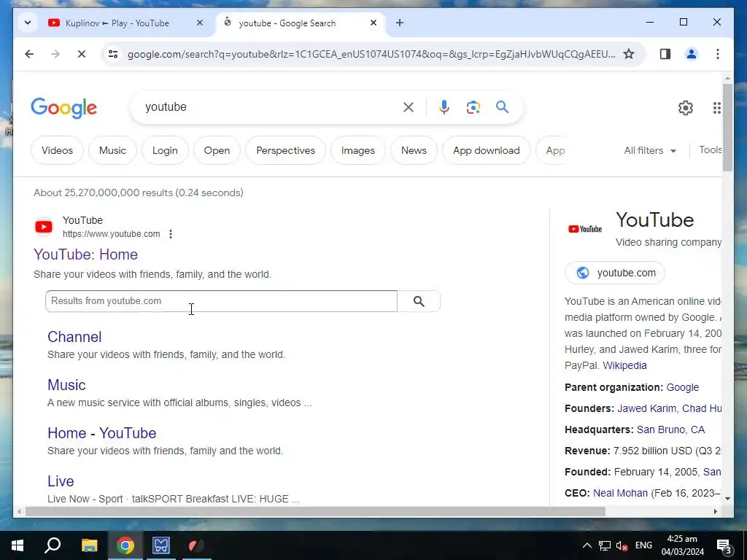Open Google quick settings gear

tap(686, 108)
